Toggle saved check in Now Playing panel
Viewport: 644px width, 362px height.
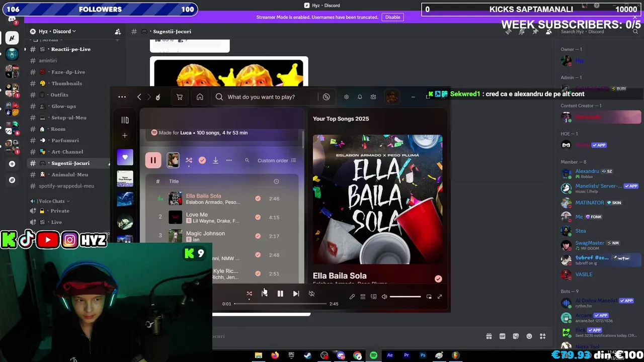pyautogui.click(x=438, y=279)
